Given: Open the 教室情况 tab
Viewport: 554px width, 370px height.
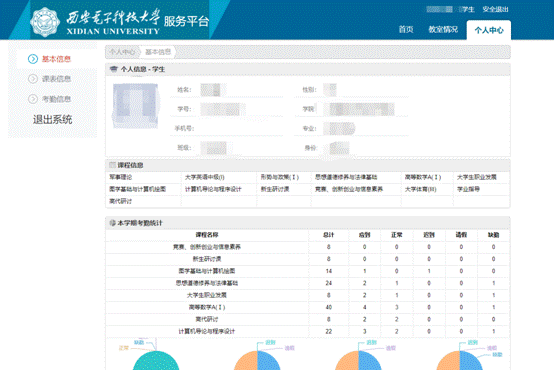Looking at the screenshot, I should pos(443,29).
